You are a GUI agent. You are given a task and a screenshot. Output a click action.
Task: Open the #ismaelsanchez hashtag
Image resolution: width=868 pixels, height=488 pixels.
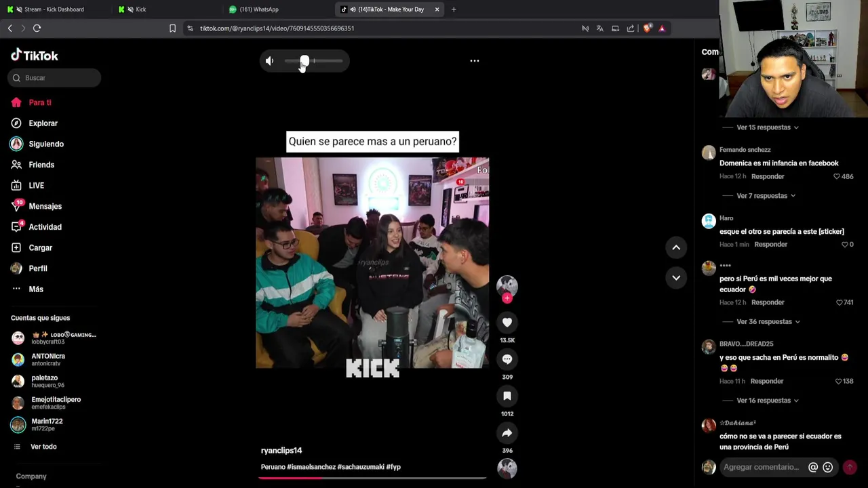pyautogui.click(x=311, y=467)
